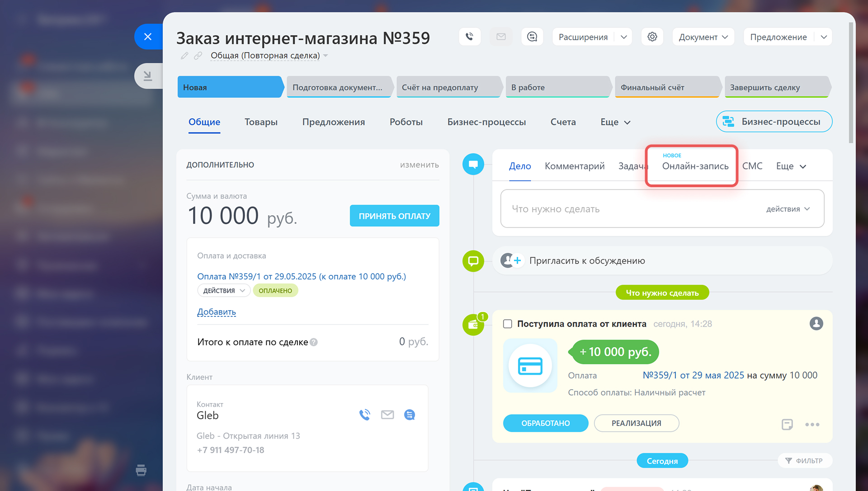Open the Документ dropdown

pos(703,37)
